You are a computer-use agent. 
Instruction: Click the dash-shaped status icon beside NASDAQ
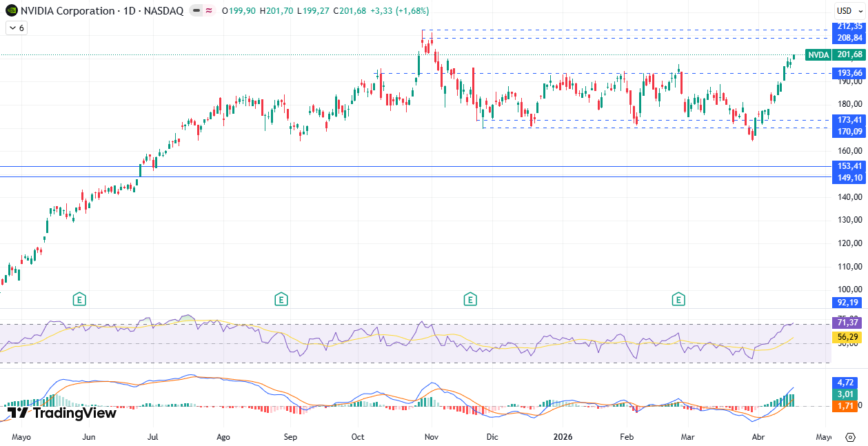point(196,11)
